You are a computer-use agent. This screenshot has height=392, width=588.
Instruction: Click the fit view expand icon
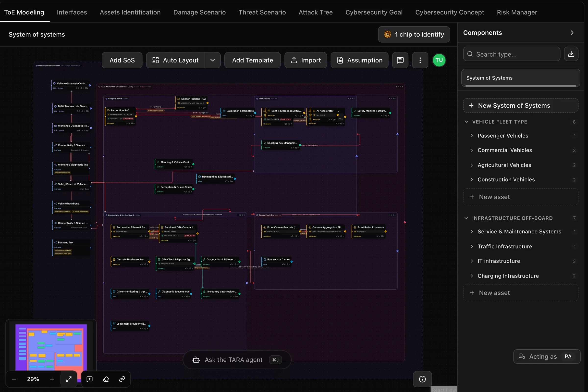tap(69, 379)
